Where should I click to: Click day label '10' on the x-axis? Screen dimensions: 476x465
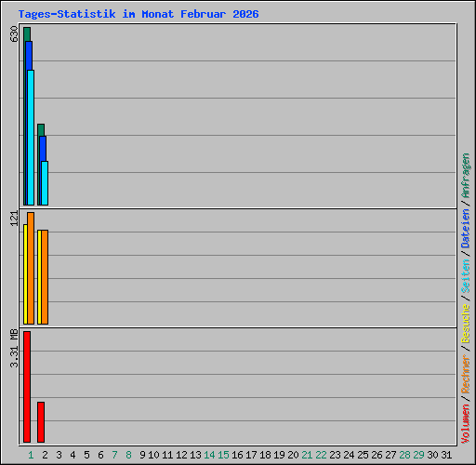pyautogui.click(x=153, y=455)
